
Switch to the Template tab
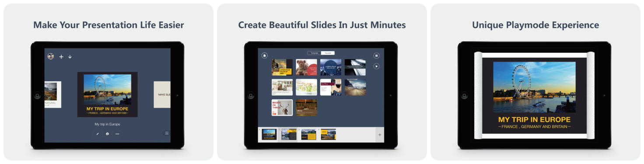tap(314, 53)
